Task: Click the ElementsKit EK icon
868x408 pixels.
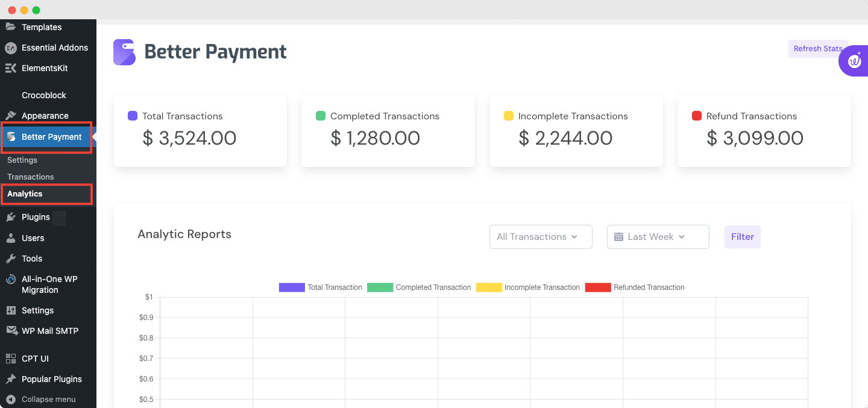Action: pos(11,68)
